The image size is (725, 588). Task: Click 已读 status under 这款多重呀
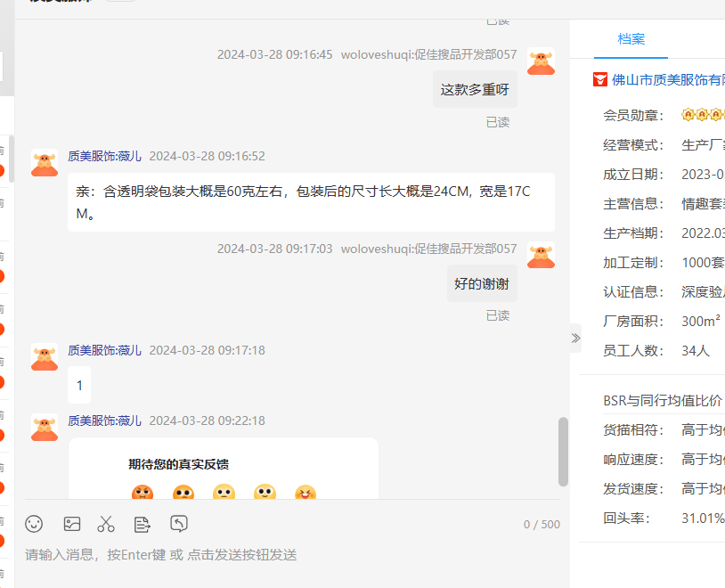[x=498, y=123]
